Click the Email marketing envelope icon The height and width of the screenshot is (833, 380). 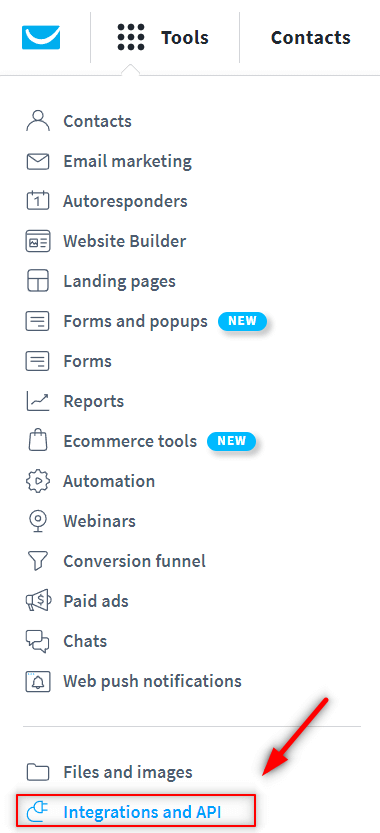(38, 161)
